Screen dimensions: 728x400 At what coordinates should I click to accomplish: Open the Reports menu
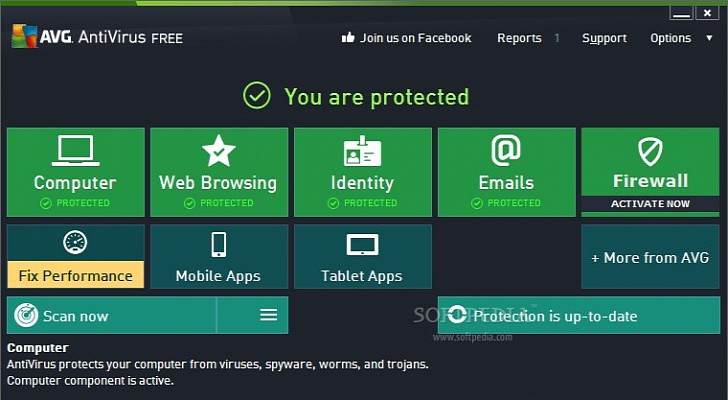tap(519, 38)
